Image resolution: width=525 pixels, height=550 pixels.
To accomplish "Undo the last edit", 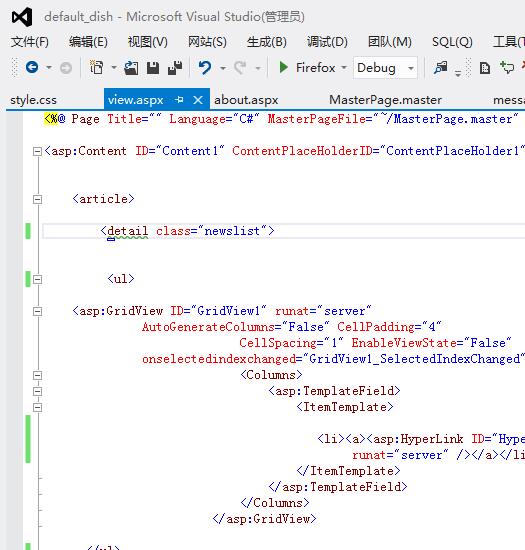I will tap(205, 67).
